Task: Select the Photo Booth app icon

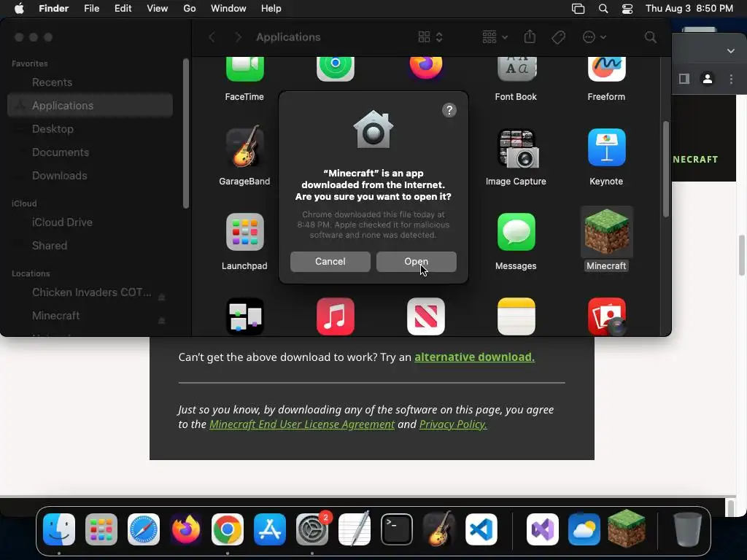Action: coord(606,316)
